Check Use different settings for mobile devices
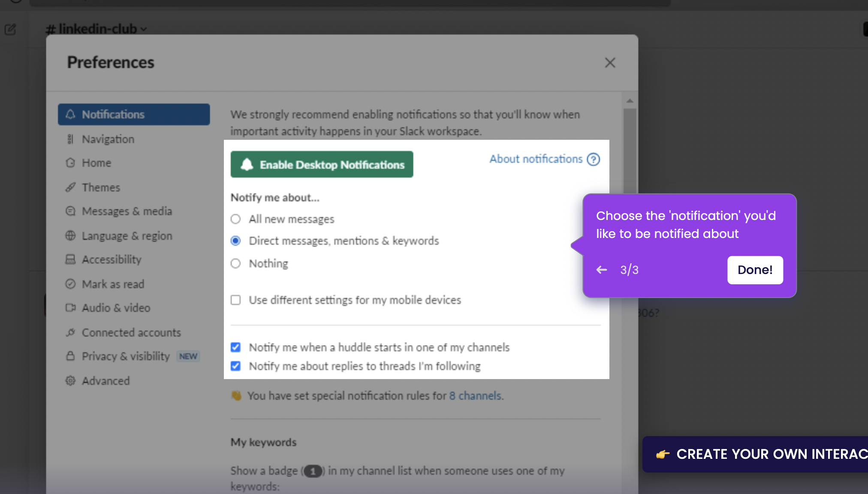This screenshot has width=868, height=494. tap(235, 300)
